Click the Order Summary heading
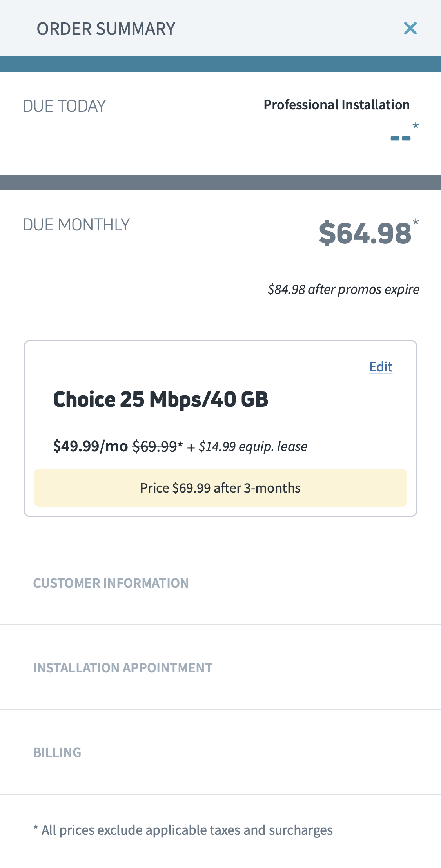Image resolution: width=441 pixels, height=868 pixels. click(106, 29)
